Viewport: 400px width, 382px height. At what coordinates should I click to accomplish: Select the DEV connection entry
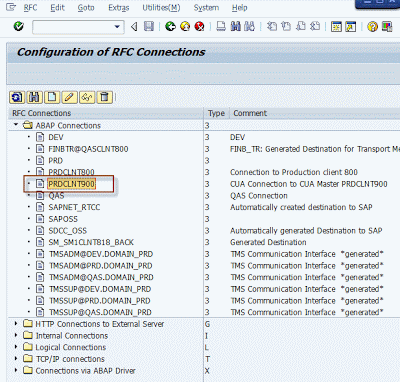click(x=56, y=137)
